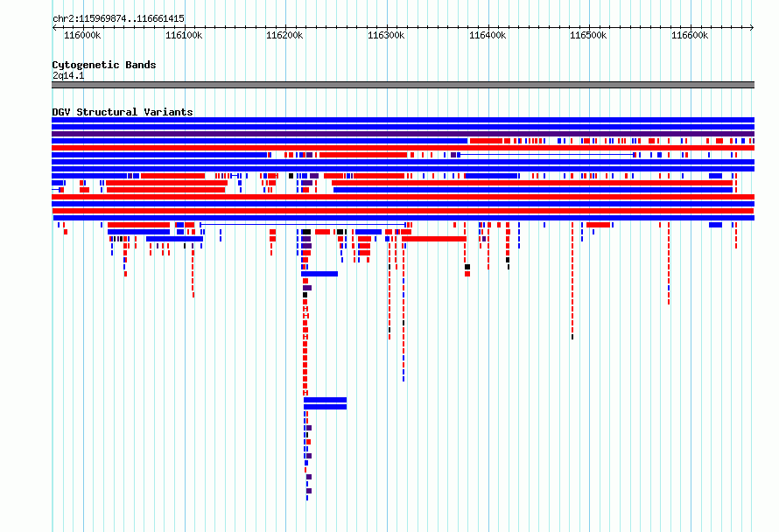779x532 pixels.
Task: Click the 116300k ruler label
Action: click(386, 35)
